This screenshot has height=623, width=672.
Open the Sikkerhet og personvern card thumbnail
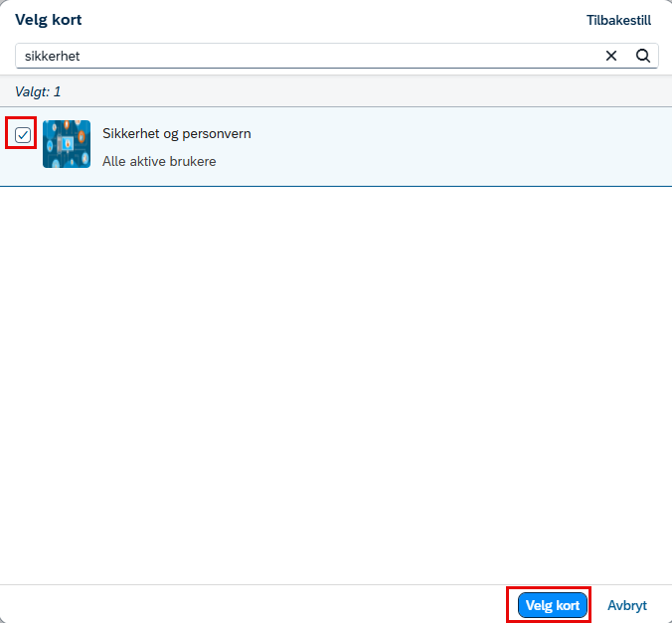tap(67, 144)
